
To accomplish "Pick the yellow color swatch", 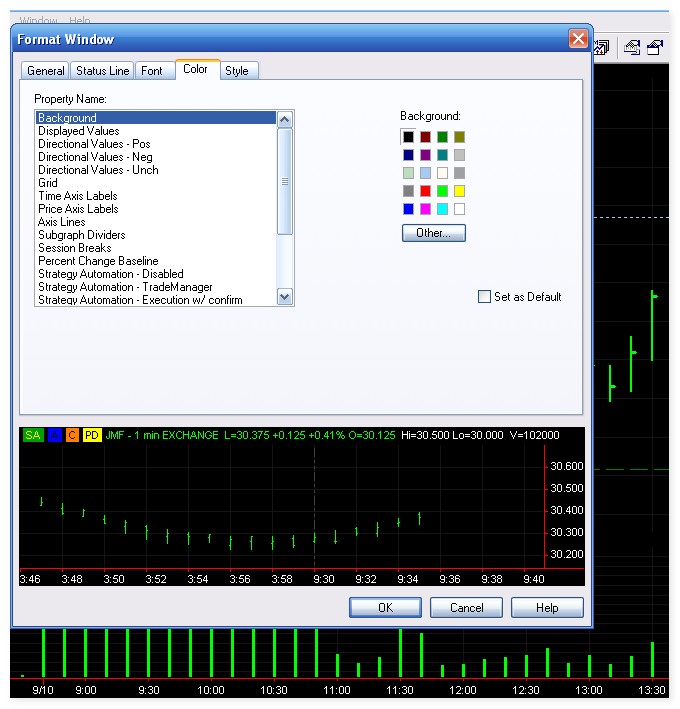I will (x=459, y=191).
